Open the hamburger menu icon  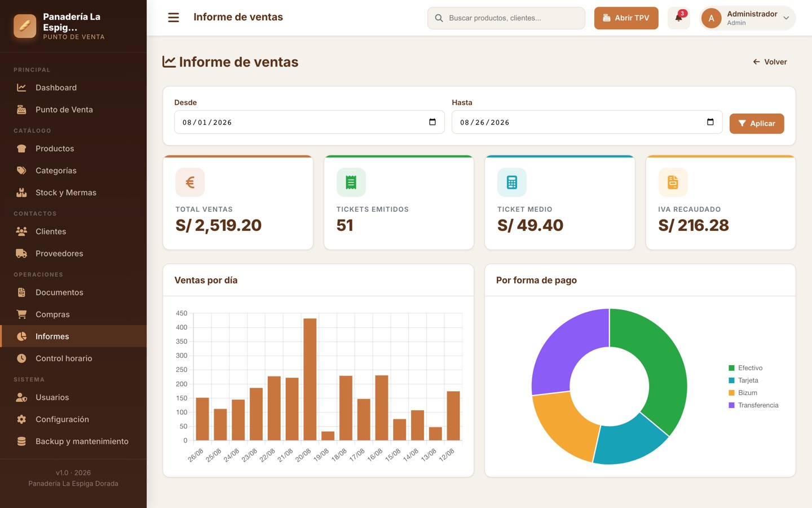173,17
